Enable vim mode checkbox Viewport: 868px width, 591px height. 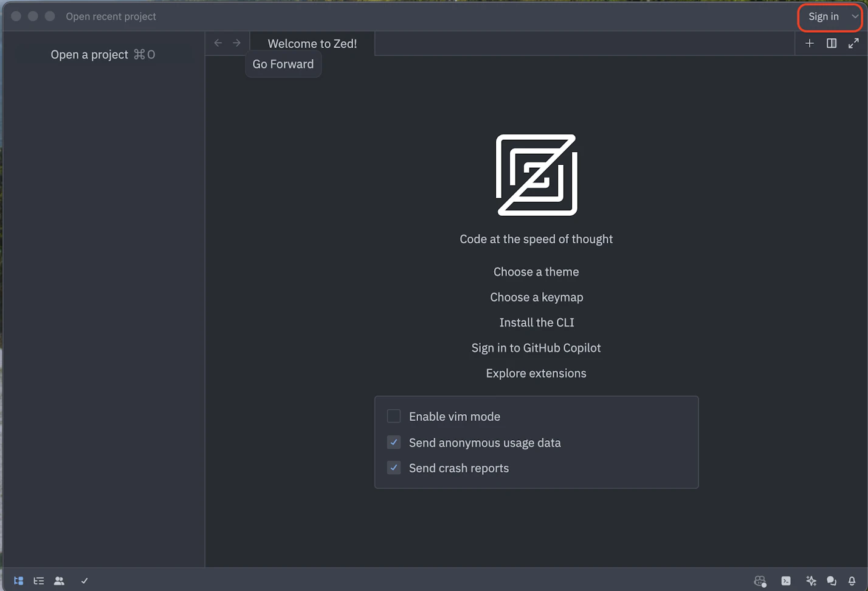point(394,416)
